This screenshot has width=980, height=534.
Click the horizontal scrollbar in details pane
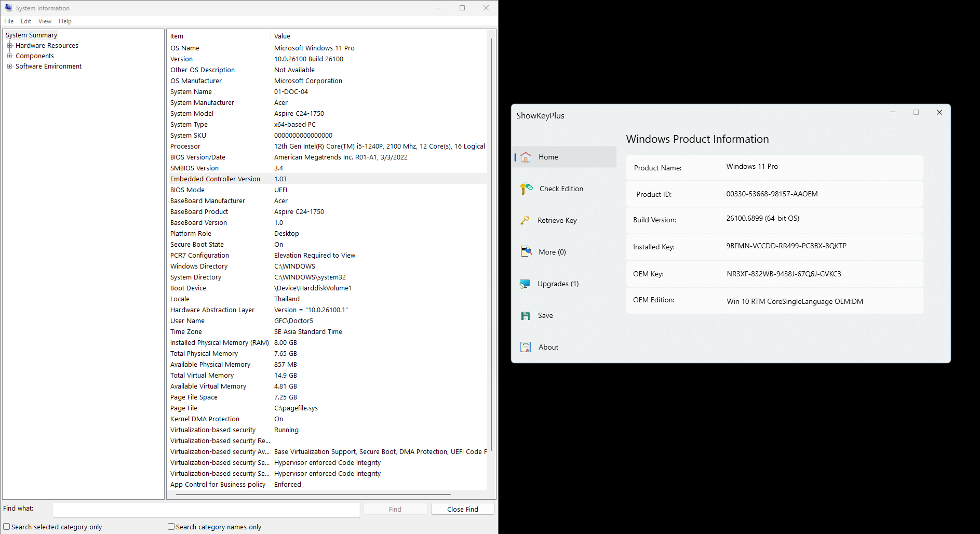tap(313, 495)
